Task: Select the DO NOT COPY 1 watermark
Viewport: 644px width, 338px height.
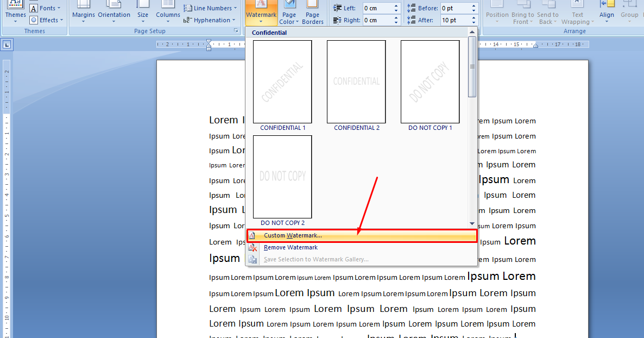Action: coord(430,82)
